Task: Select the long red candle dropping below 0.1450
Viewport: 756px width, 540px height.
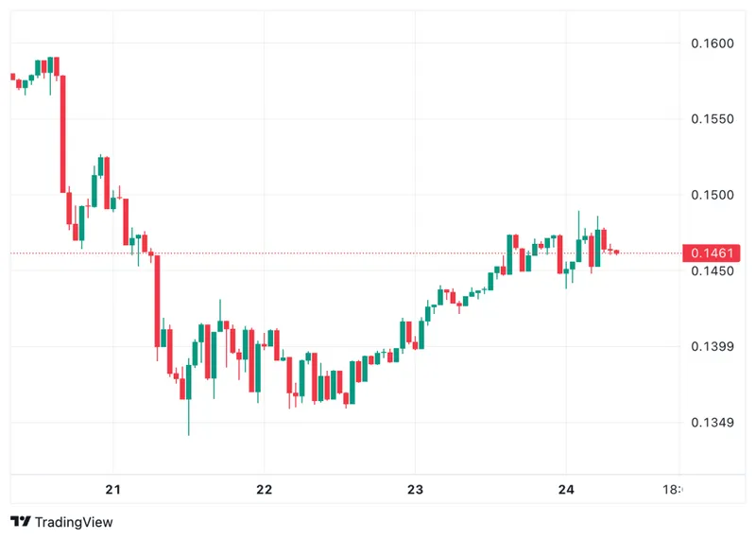Action: (x=157, y=301)
